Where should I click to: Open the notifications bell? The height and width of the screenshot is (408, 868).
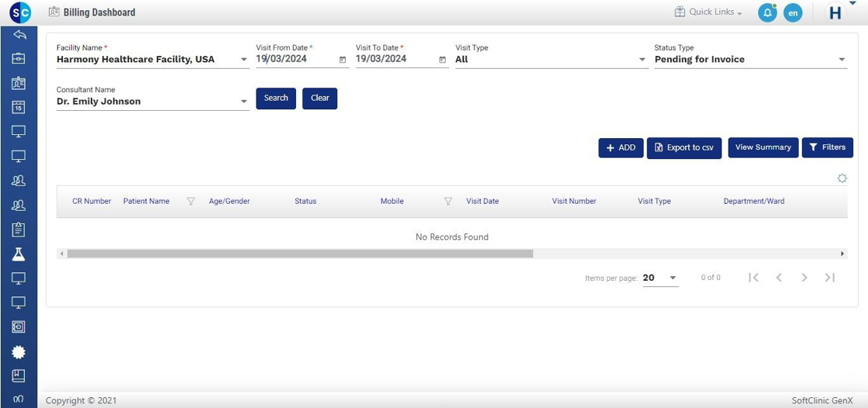(767, 12)
